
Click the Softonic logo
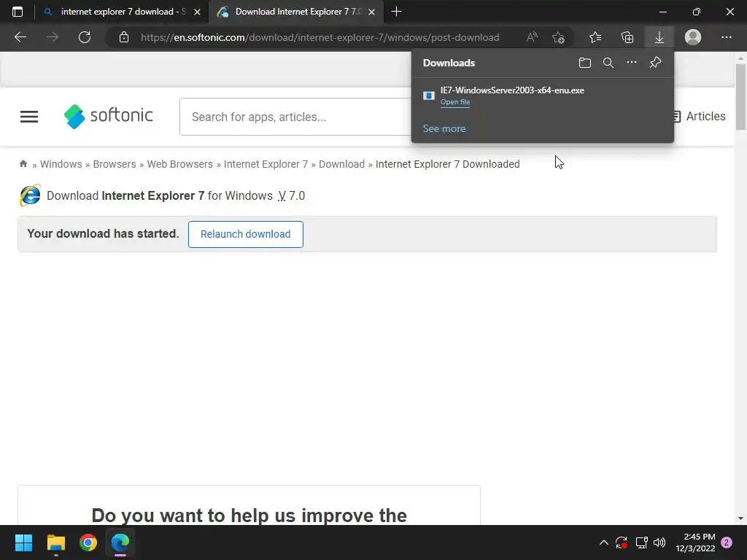(x=108, y=116)
